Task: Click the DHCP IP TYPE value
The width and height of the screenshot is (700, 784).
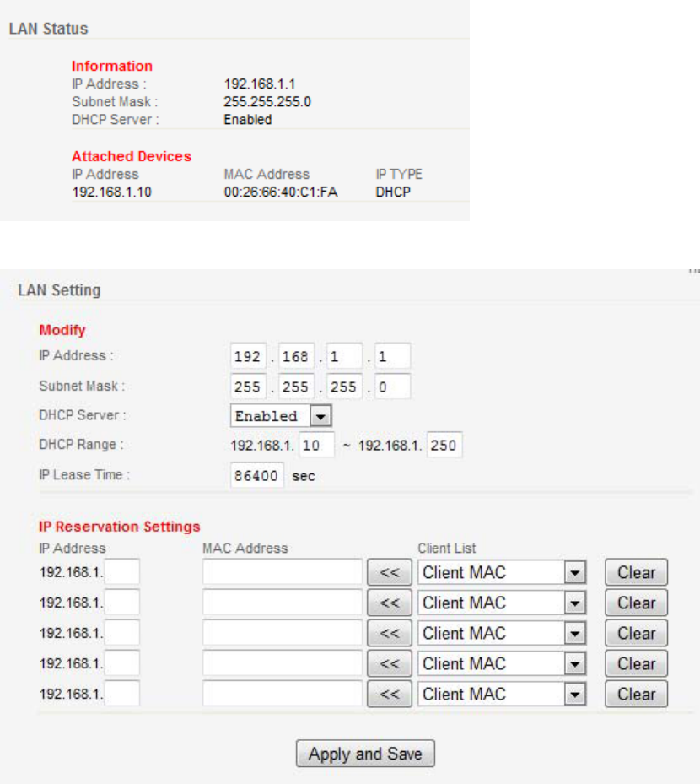Action: [x=393, y=192]
